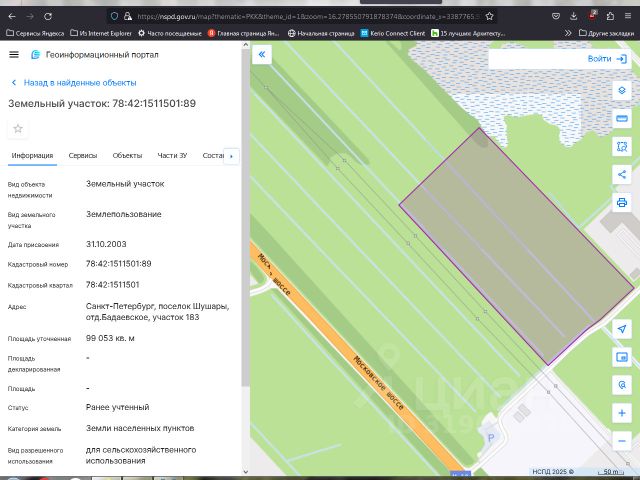Open the Pocket save icon in toolbar
Viewport: 640px width, 480px height.
click(556, 16)
